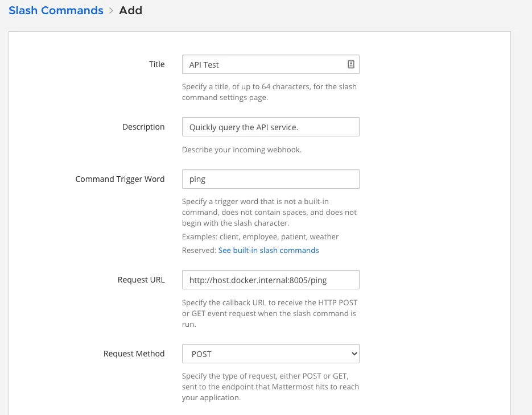The width and height of the screenshot is (532, 415).
Task: Click the autofill icon in Title field
Action: pyautogui.click(x=351, y=64)
